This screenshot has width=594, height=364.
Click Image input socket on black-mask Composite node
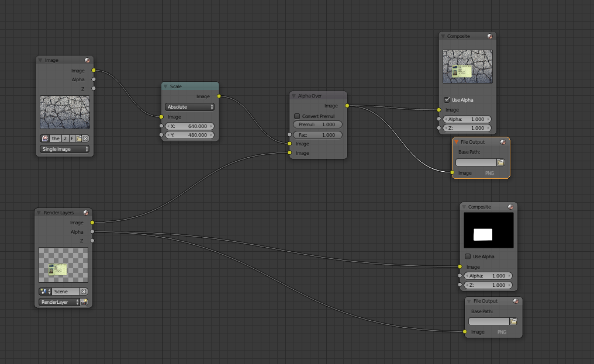(460, 266)
